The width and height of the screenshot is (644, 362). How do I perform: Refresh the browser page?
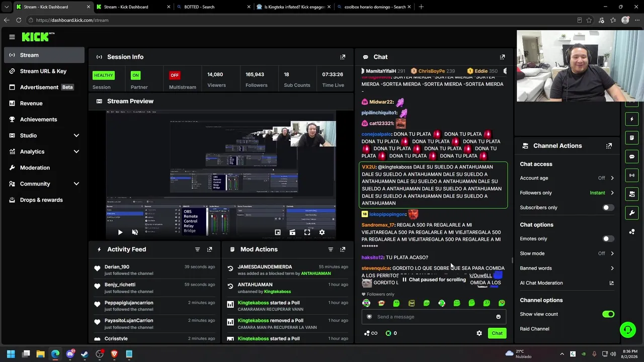click(19, 20)
